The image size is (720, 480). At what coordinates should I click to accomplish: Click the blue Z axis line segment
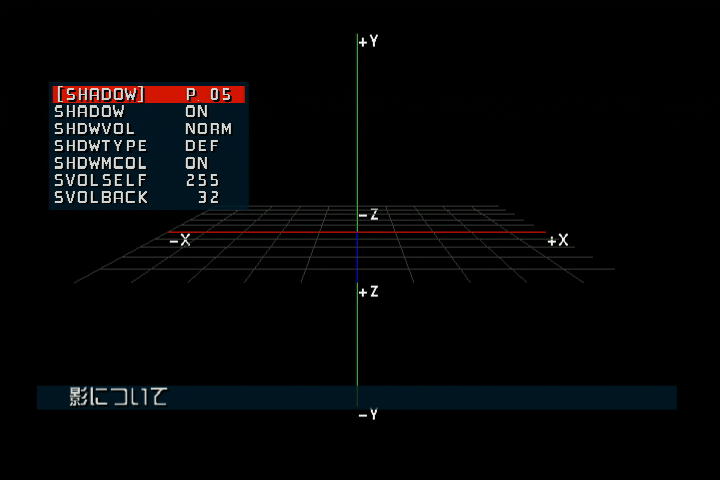(x=357, y=257)
